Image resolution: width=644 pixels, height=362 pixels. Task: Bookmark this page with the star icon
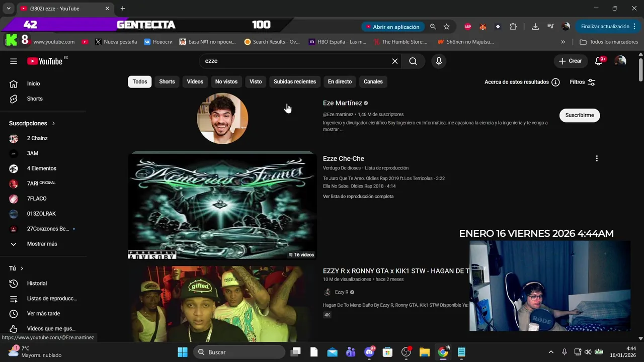pyautogui.click(x=446, y=27)
